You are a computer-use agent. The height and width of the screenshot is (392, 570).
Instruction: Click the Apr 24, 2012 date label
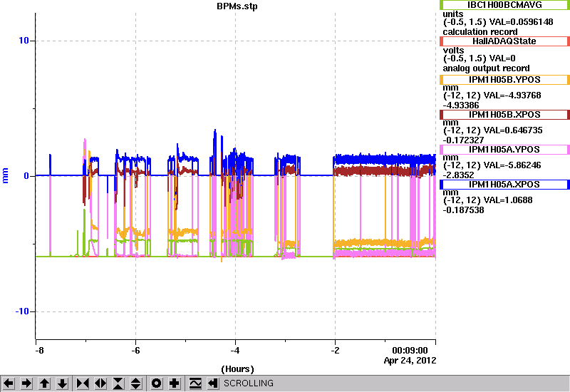tap(410, 361)
